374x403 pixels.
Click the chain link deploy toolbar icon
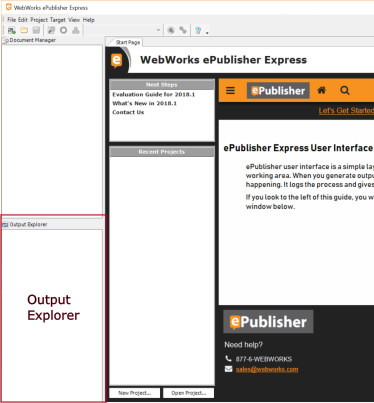coord(183,30)
